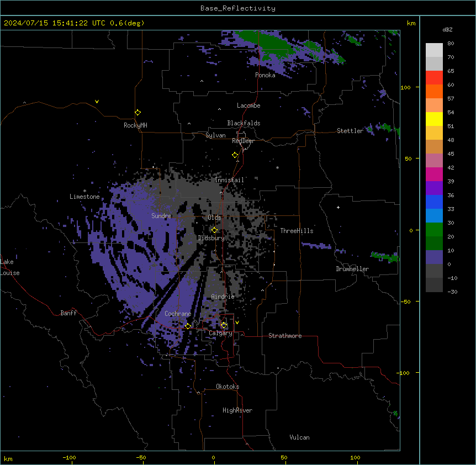Viewport: 476px width, 465px height.
Task: Select the RedDeer city label
Action: (x=243, y=141)
